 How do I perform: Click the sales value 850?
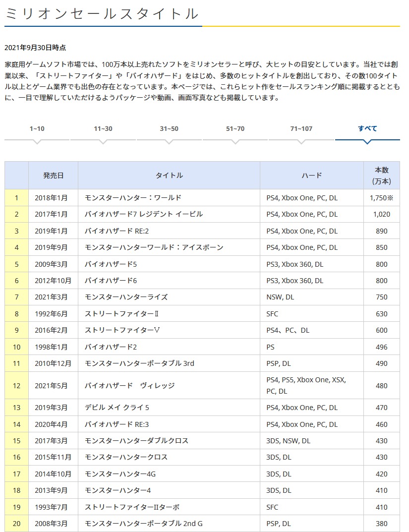(x=382, y=248)
